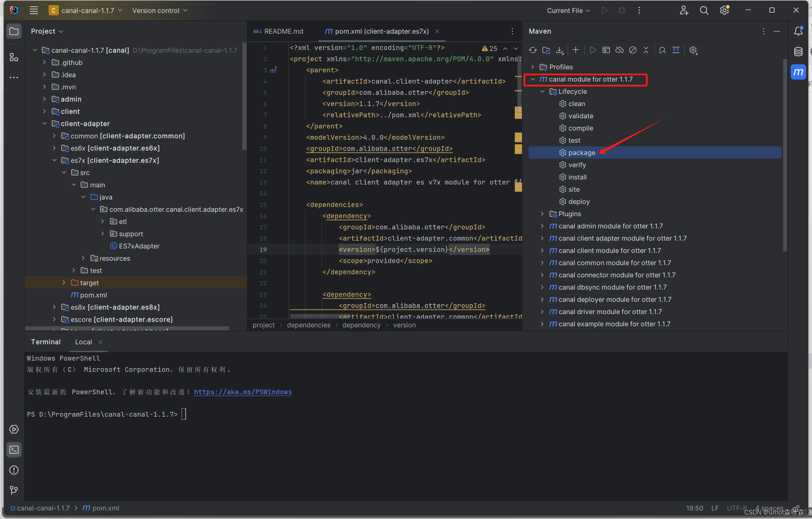Viewport: 812px width, 519px height.
Task: Open Execute Maven Goal icon
Action: pyautogui.click(x=606, y=50)
